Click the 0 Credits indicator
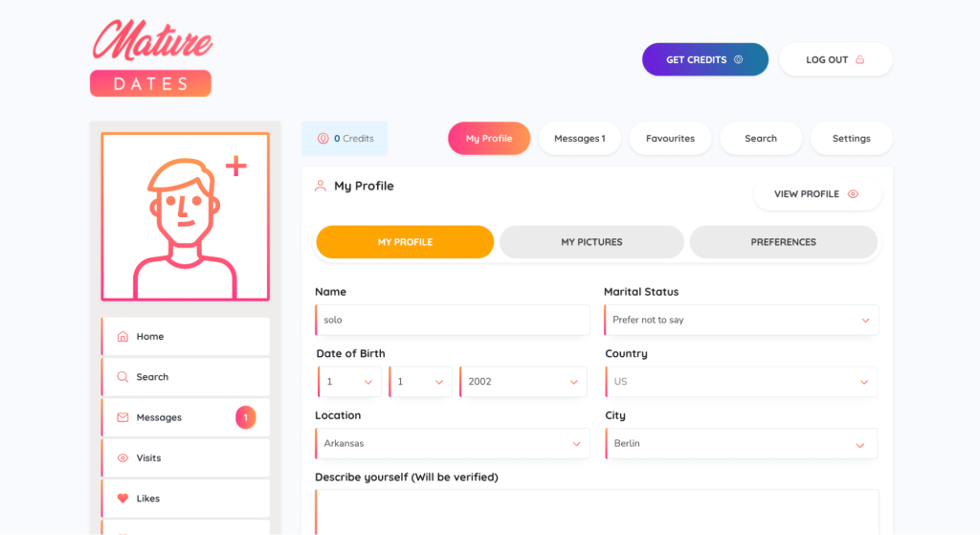 pos(345,138)
